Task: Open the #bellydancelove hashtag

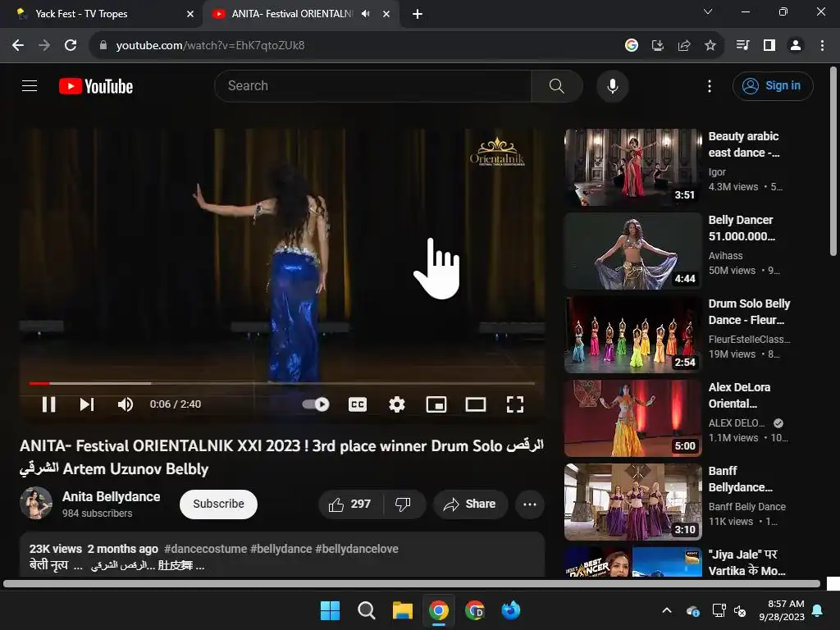Action: [357, 549]
